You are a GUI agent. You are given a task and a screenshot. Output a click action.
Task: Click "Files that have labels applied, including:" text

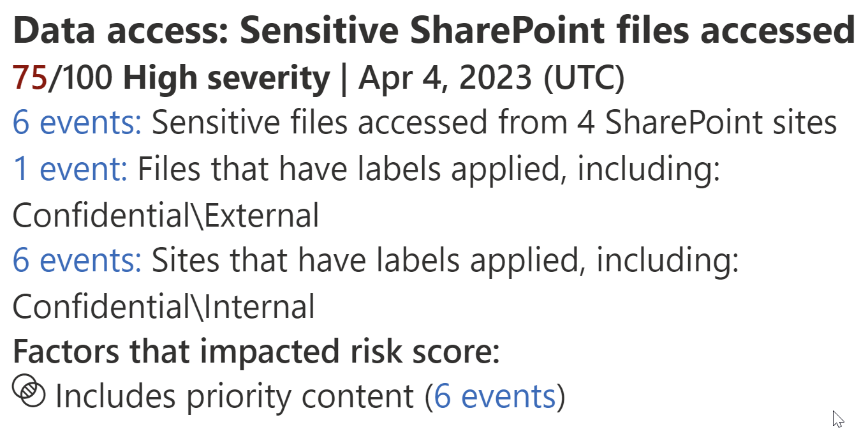429,169
